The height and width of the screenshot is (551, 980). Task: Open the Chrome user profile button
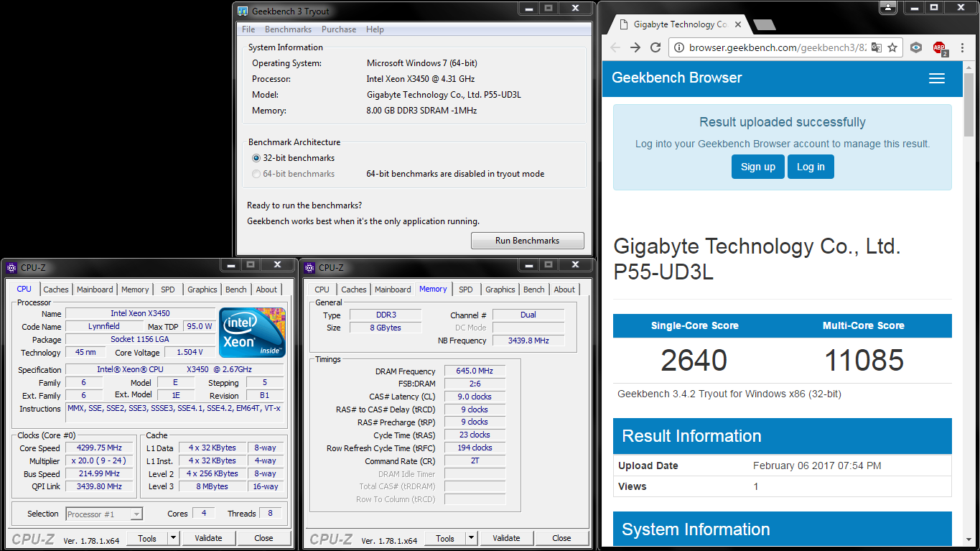(889, 7)
